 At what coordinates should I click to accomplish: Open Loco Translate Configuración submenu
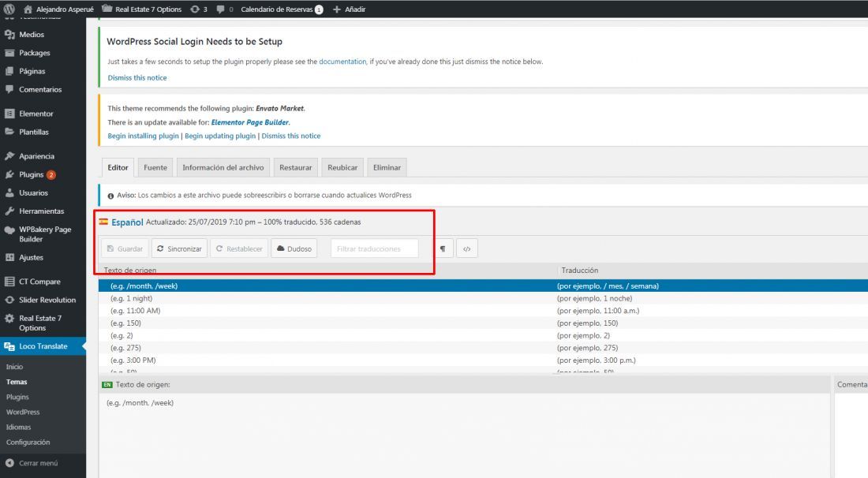coord(28,442)
